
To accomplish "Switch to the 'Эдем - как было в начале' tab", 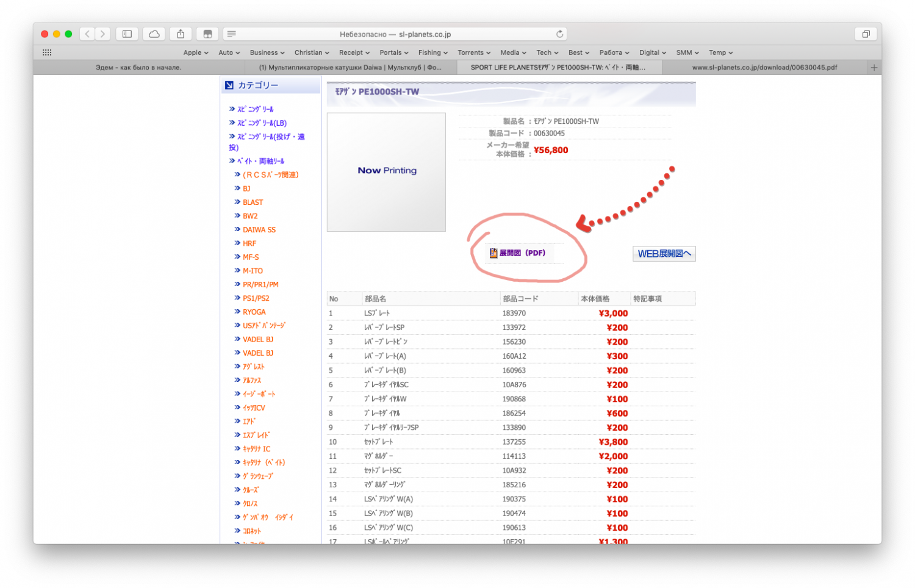I will [x=138, y=68].
